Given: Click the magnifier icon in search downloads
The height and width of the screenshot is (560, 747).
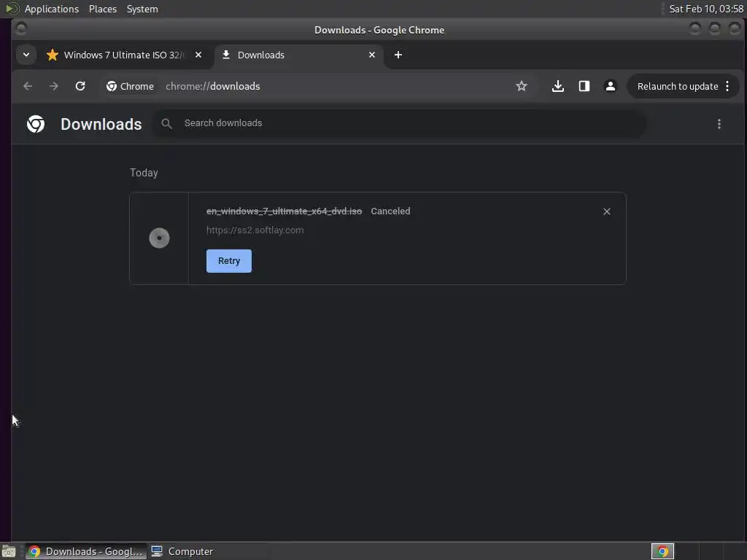Looking at the screenshot, I should click(166, 124).
